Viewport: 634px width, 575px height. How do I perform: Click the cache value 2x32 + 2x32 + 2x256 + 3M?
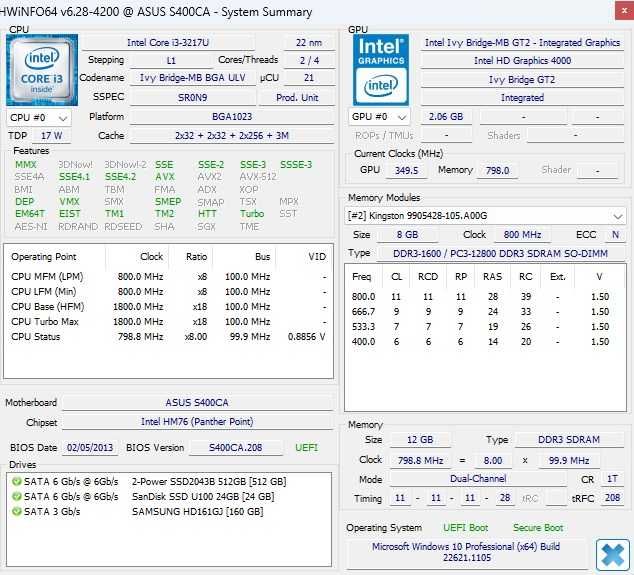232,135
